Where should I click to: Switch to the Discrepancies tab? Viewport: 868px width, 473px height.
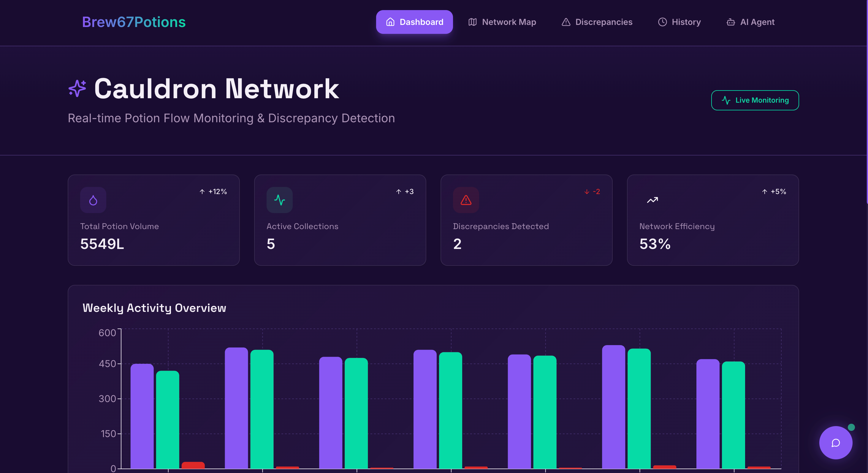pyautogui.click(x=597, y=22)
